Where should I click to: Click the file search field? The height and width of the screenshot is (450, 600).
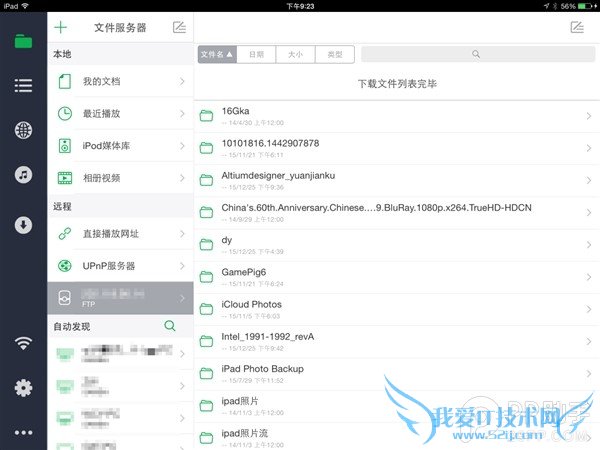pyautogui.click(x=478, y=54)
